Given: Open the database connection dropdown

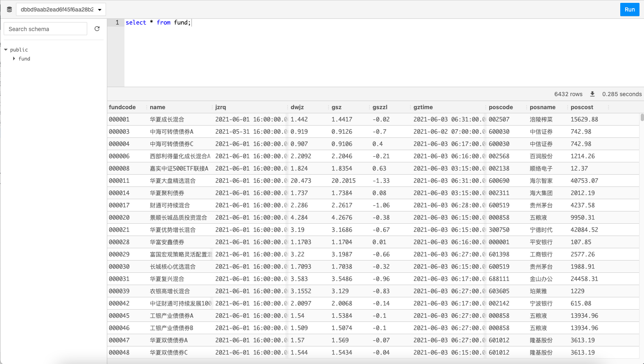Looking at the screenshot, I should point(61,9).
